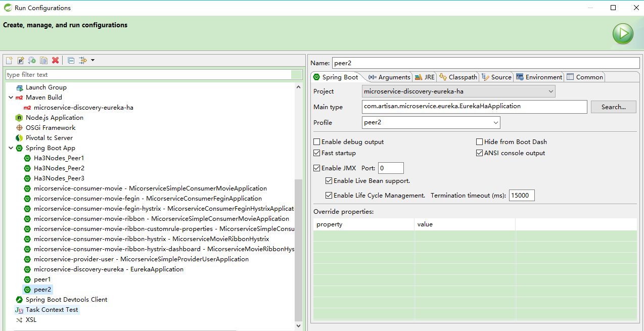Click the property column header
Viewport: 644px width, 331px height.
coord(364,224)
